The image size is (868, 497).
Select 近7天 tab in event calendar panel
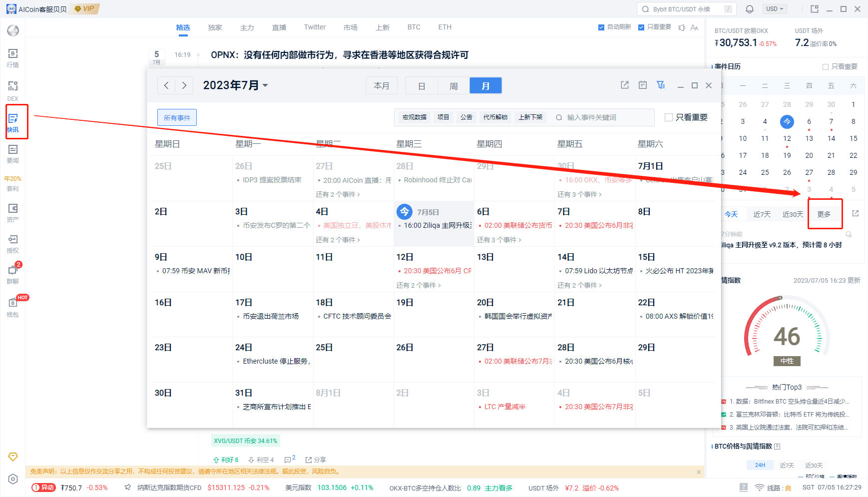(x=762, y=214)
